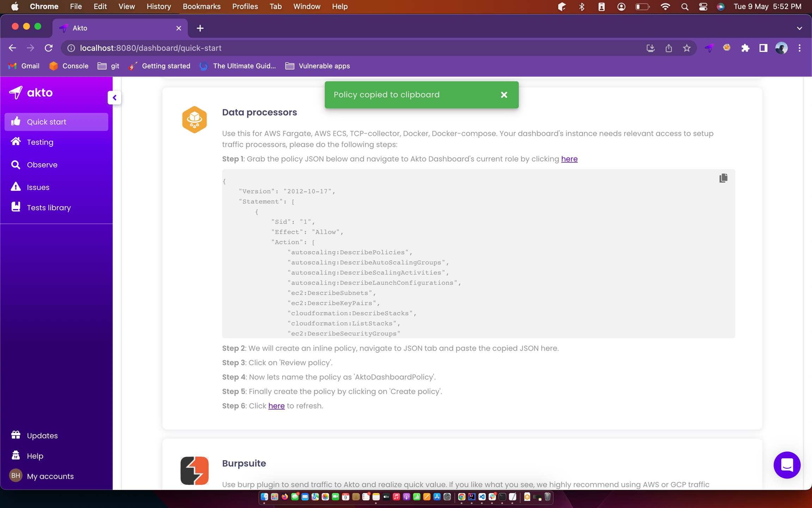Image resolution: width=812 pixels, height=508 pixels.
Task: Click the 'here' refresh link in Step 6
Action: pyautogui.click(x=276, y=406)
